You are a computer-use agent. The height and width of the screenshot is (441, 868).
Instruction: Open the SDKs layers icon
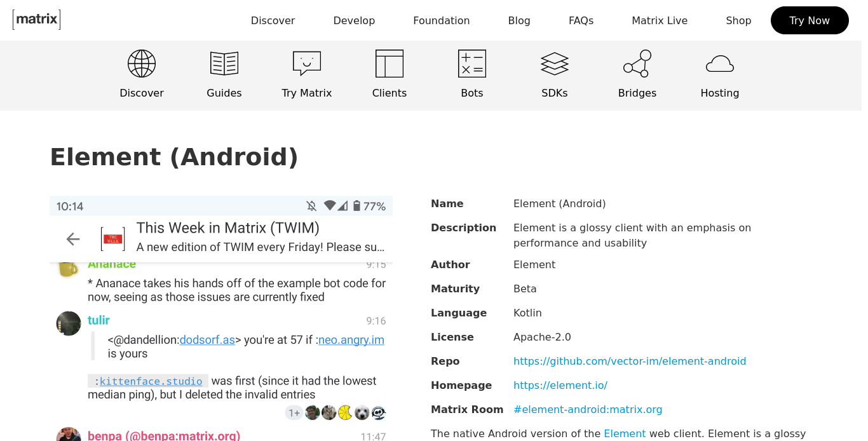(555, 64)
